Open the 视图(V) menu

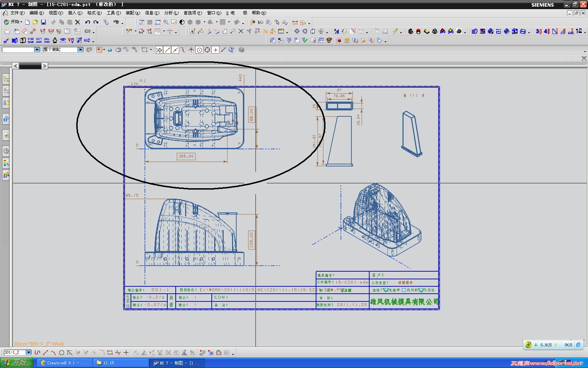[x=56, y=13]
